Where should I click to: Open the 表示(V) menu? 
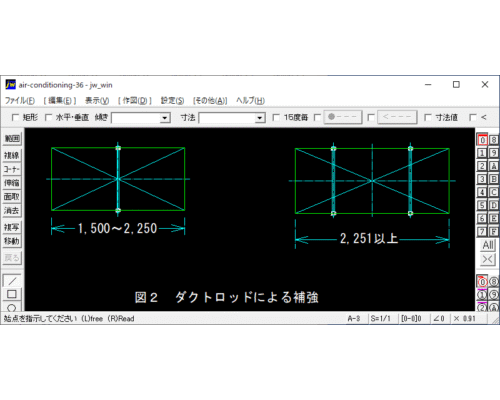pyautogui.click(x=97, y=101)
